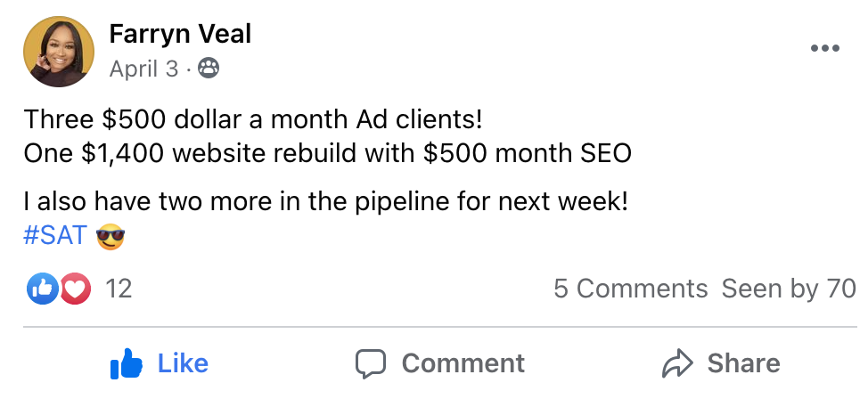Click the blue thumbs-up reaction icon

[x=43, y=288]
